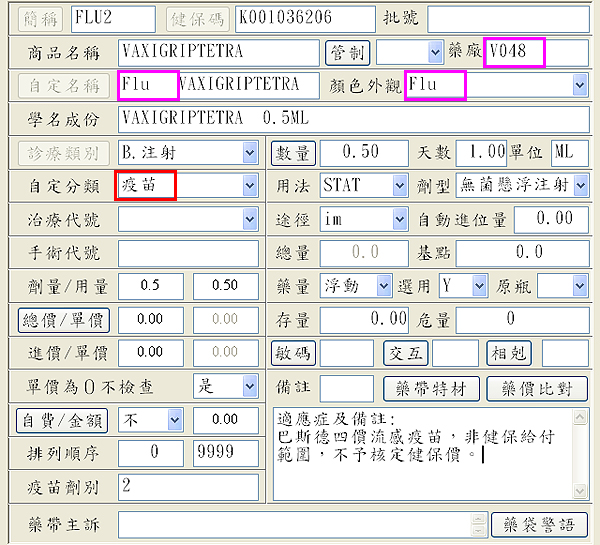Click the 自費/金額 button
The height and width of the screenshot is (545, 600).
tap(64, 421)
